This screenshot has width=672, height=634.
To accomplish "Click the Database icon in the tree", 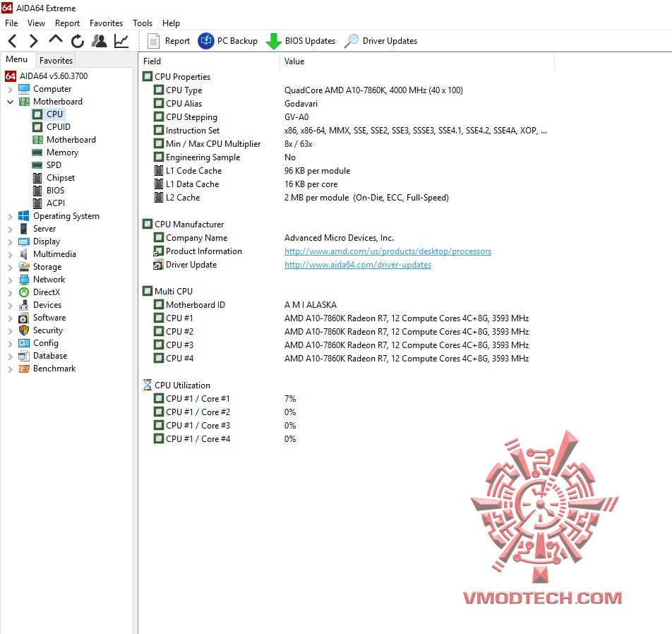I will (24, 357).
